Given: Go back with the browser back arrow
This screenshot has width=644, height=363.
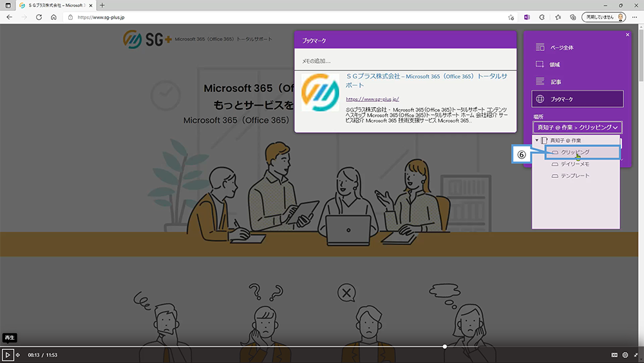Looking at the screenshot, I should 10,17.
